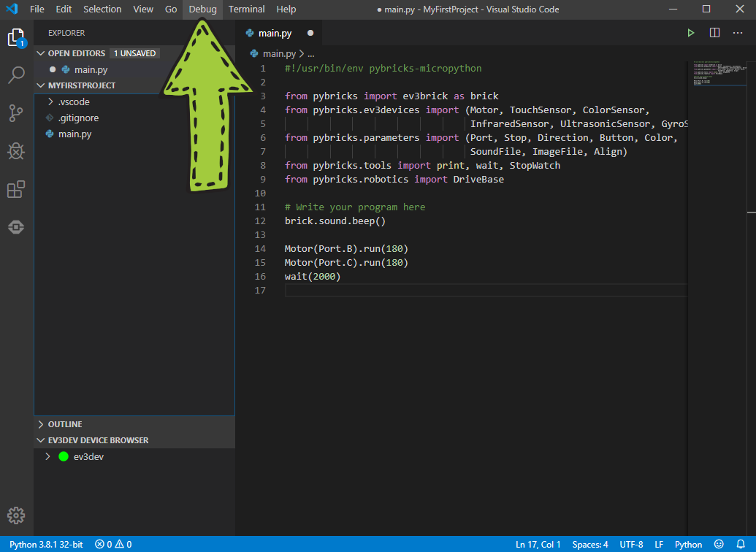Select Python 3.8.1 32-bit interpreter
The image size is (756, 552).
(46, 544)
